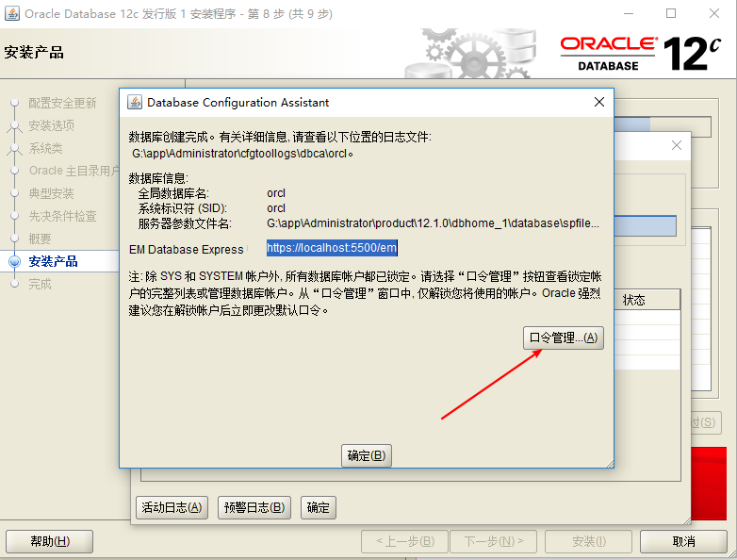Click the disabled 上一步(B) button
The image size is (737, 560).
[x=404, y=542]
